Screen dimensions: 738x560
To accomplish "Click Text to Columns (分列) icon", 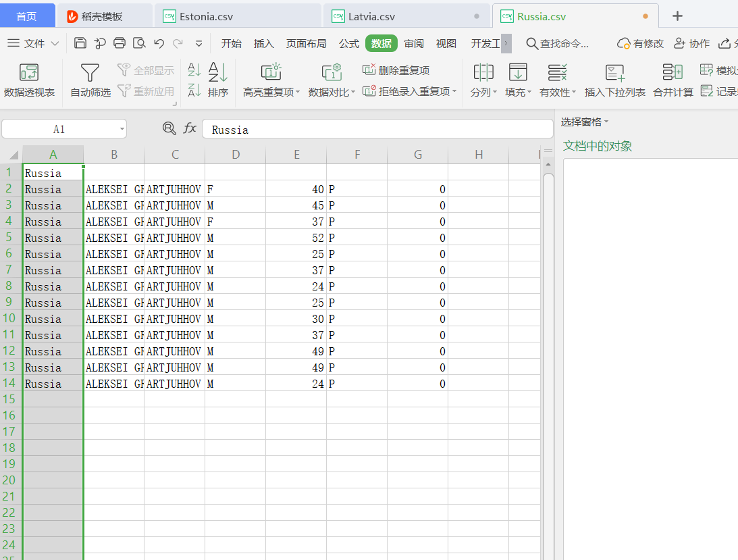I will [483, 72].
